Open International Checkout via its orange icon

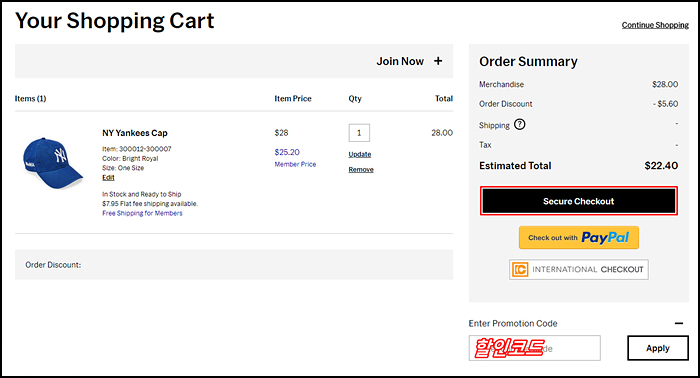pos(520,270)
